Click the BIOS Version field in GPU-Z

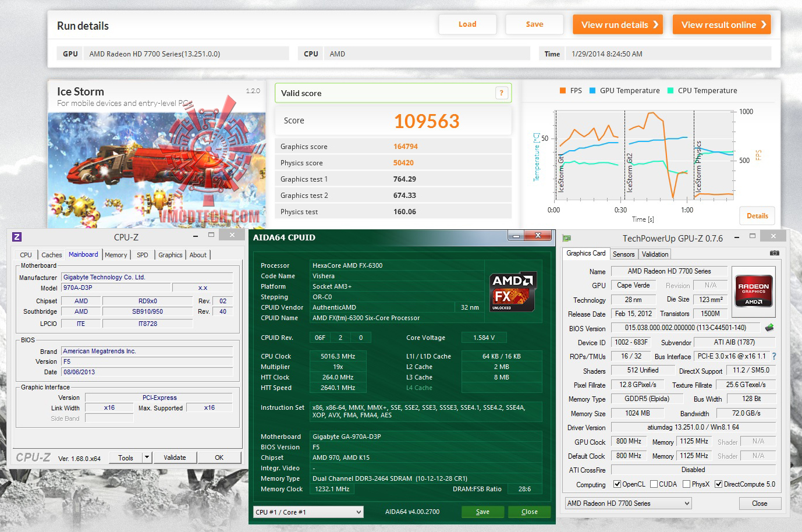tap(686, 328)
